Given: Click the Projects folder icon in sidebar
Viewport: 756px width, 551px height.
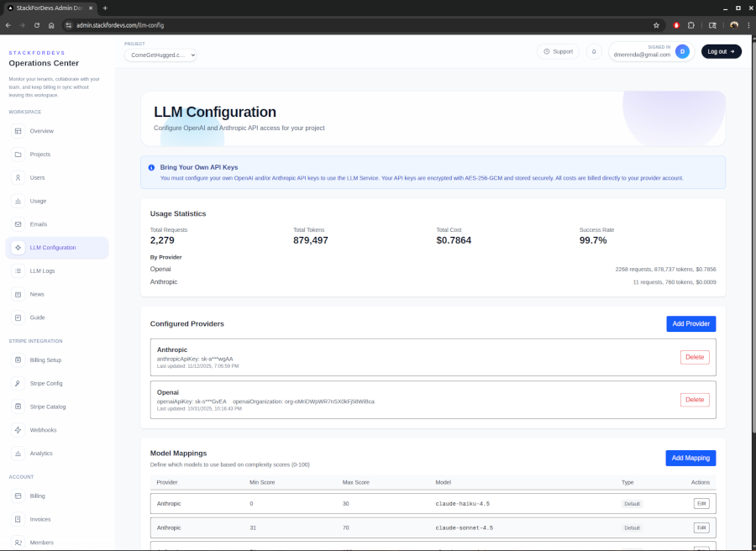Looking at the screenshot, I should pyautogui.click(x=18, y=155).
